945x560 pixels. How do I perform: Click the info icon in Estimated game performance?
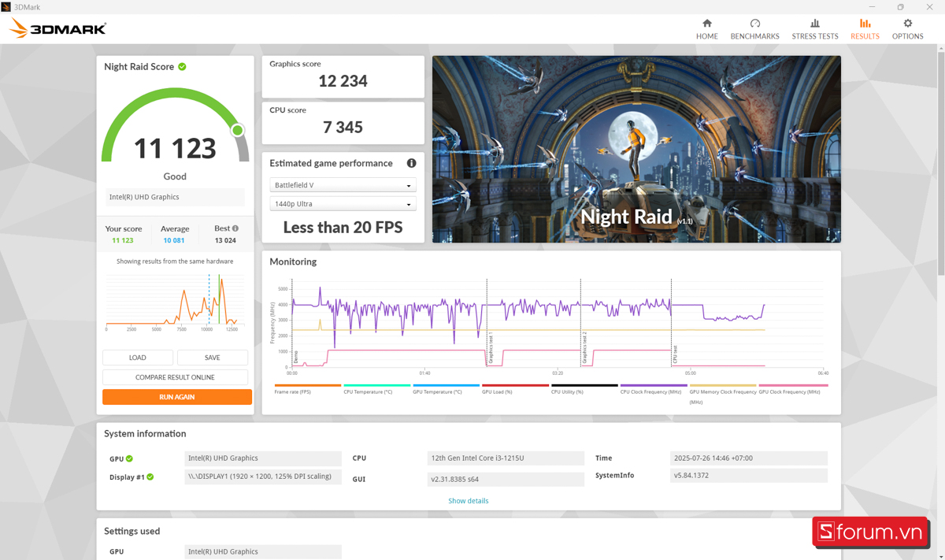411,163
